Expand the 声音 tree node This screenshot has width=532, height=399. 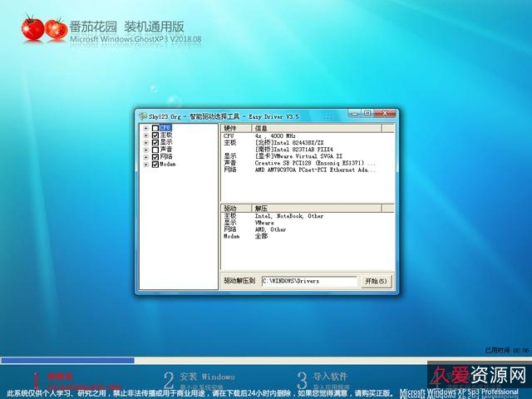146,150
